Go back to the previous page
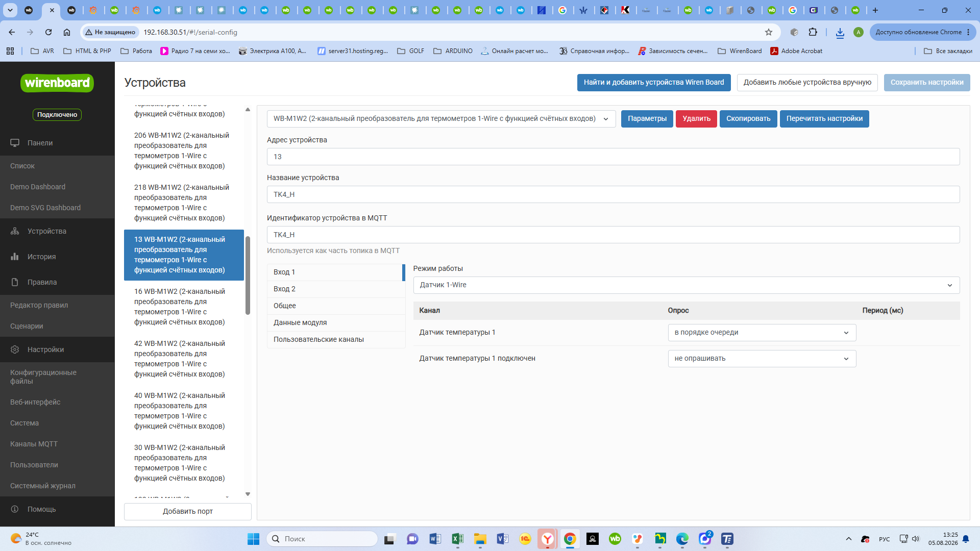980x551 pixels. click(x=12, y=32)
